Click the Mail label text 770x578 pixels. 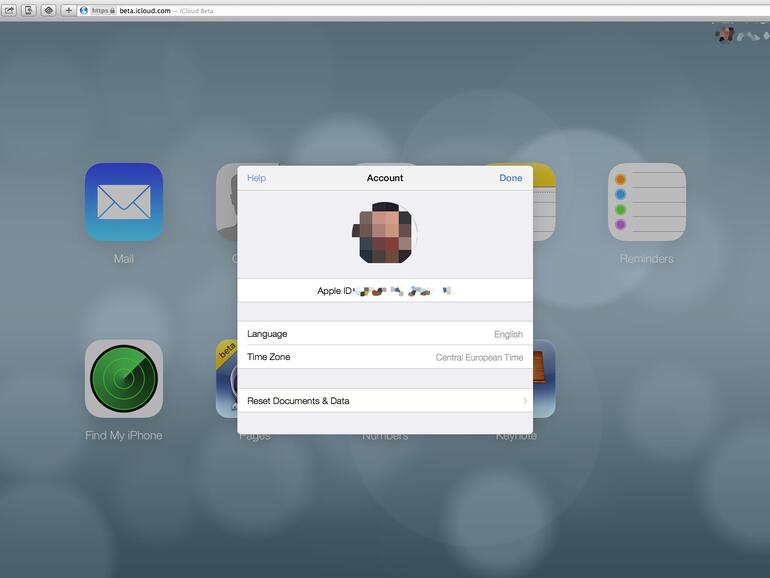[x=124, y=259]
